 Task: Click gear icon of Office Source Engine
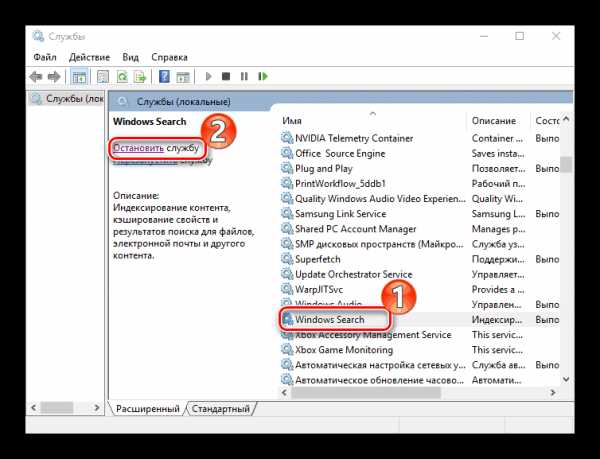click(x=287, y=153)
